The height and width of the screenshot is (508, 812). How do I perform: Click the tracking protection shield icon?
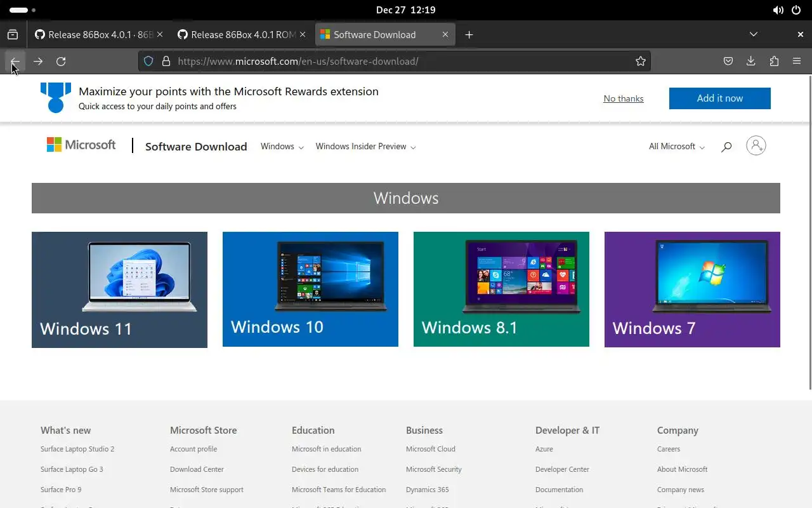148,62
